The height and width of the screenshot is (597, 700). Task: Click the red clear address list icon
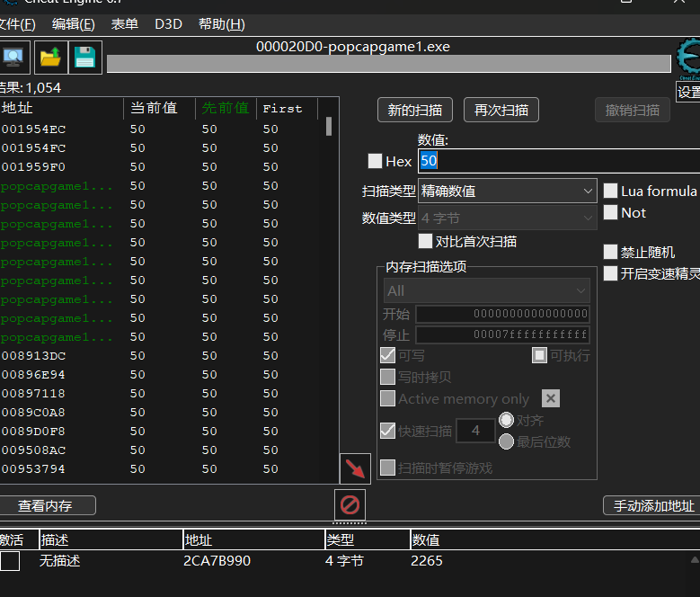pos(350,505)
